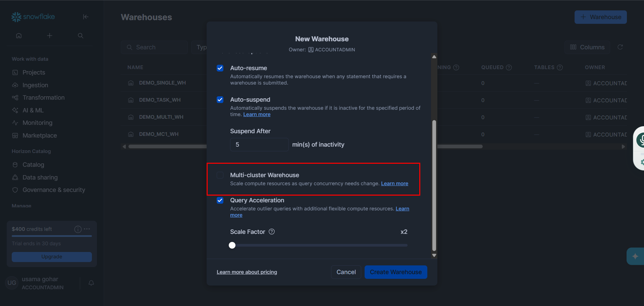Open the sidebar search magnifier icon

coord(80,36)
